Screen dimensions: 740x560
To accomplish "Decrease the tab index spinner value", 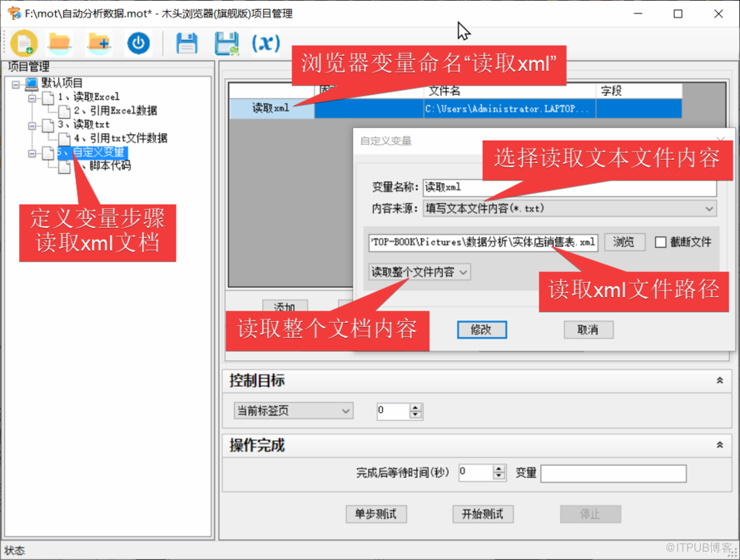I will tap(415, 414).
